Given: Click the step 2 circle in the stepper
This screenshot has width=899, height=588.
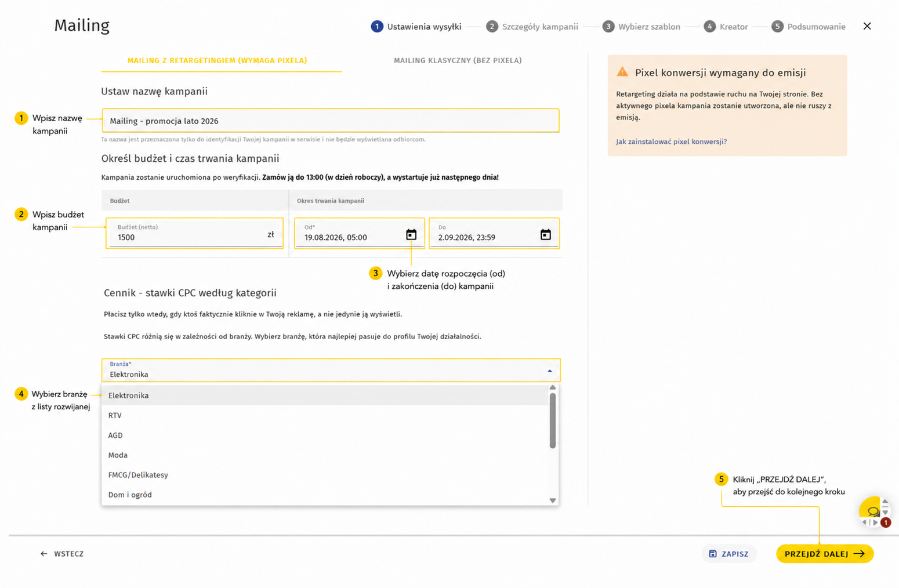Looking at the screenshot, I should click(x=492, y=26).
